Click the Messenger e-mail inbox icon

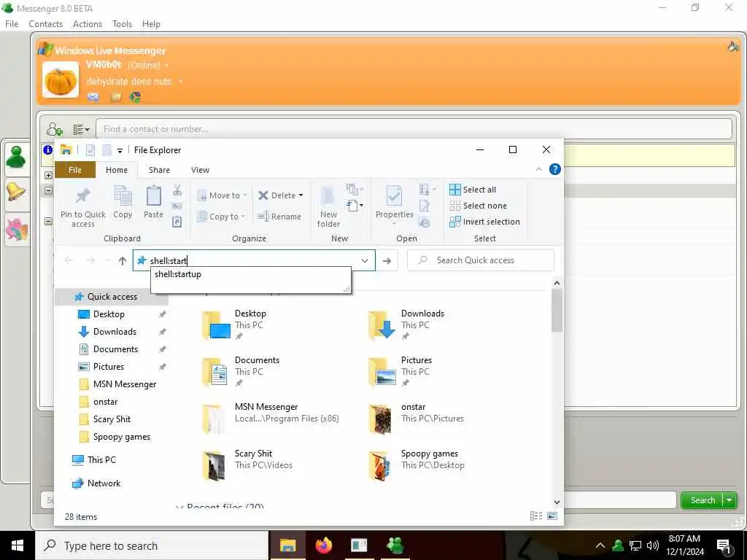click(93, 97)
